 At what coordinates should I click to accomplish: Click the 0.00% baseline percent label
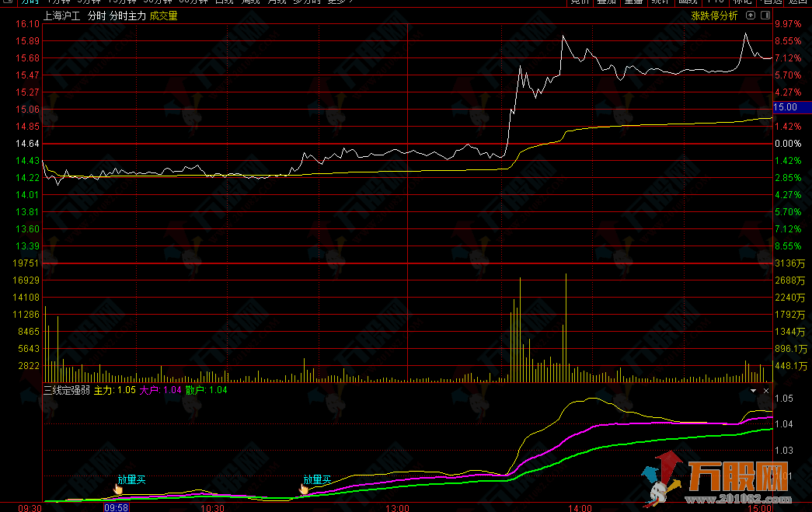tap(788, 144)
